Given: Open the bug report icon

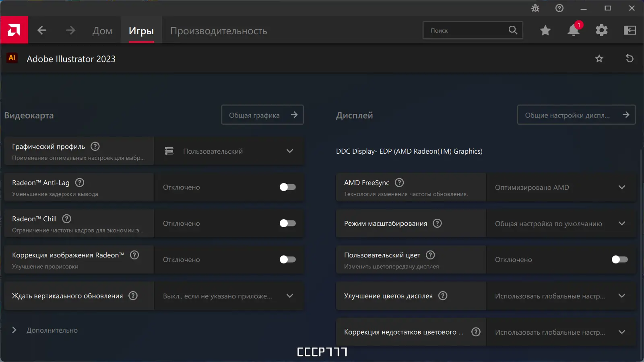Looking at the screenshot, I should [535, 8].
